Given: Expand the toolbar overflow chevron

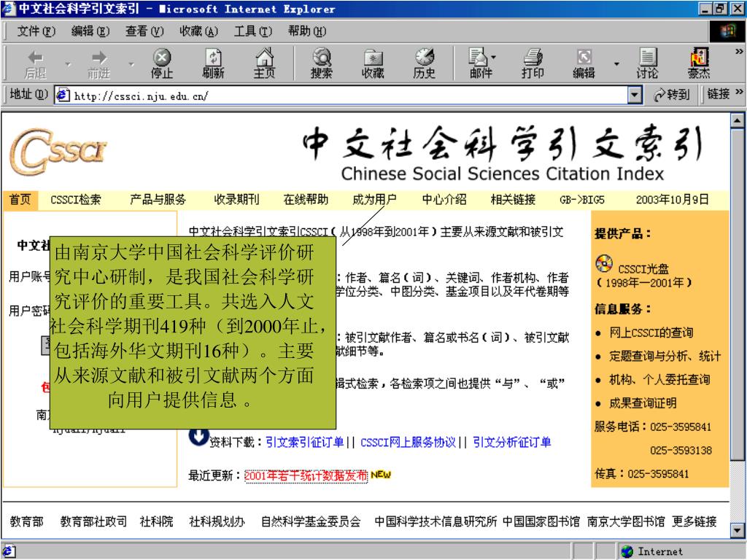Looking at the screenshot, I should pyautogui.click(x=739, y=52).
